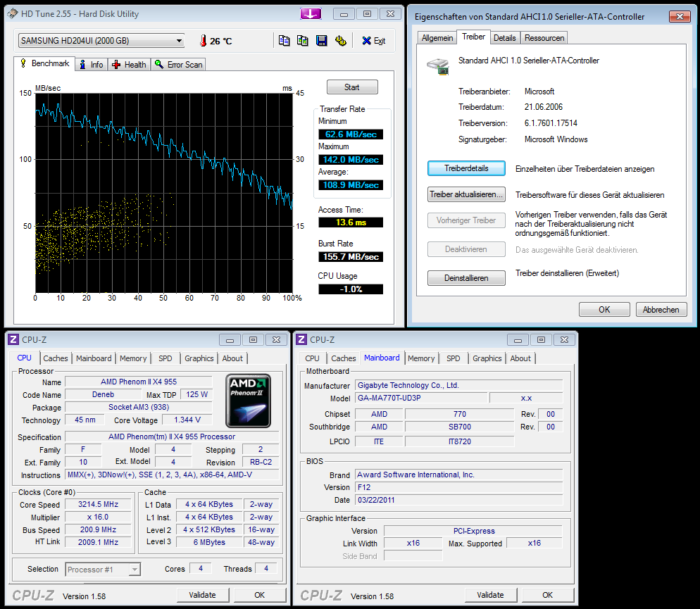The height and width of the screenshot is (609, 700).
Task: Click the Exit button in HD Tune
Action: tap(373, 41)
